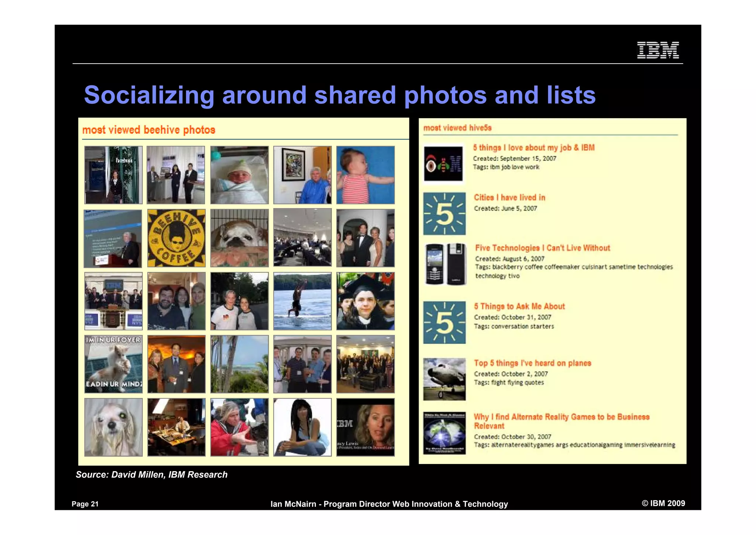Click 'Tags: ibm job love work' text

pyautogui.click(x=506, y=167)
